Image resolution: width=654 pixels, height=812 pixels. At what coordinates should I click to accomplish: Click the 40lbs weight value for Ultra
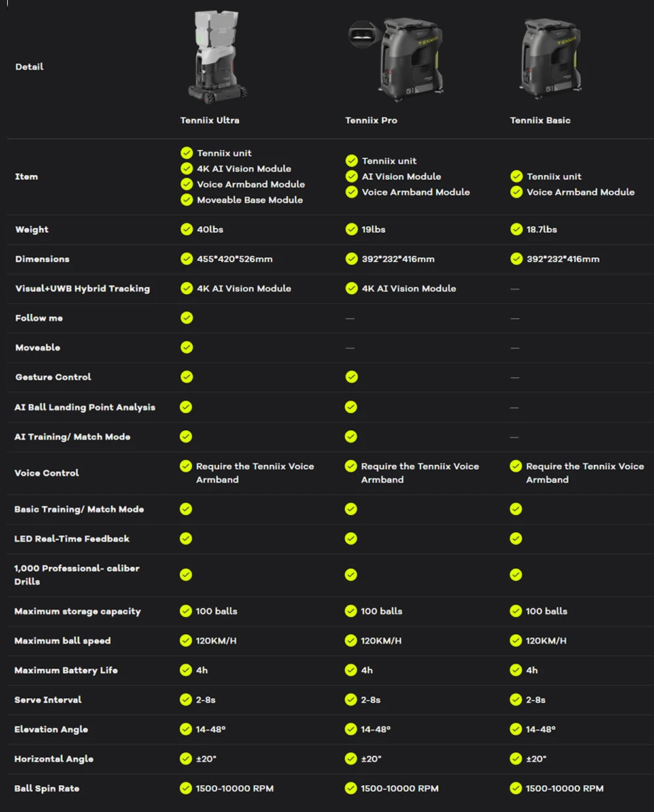pyautogui.click(x=210, y=229)
